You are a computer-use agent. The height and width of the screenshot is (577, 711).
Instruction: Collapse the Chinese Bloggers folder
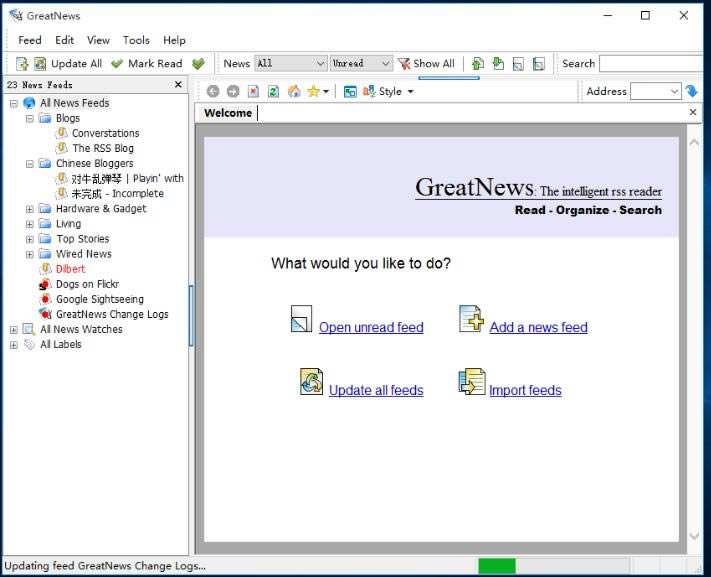tap(30, 164)
